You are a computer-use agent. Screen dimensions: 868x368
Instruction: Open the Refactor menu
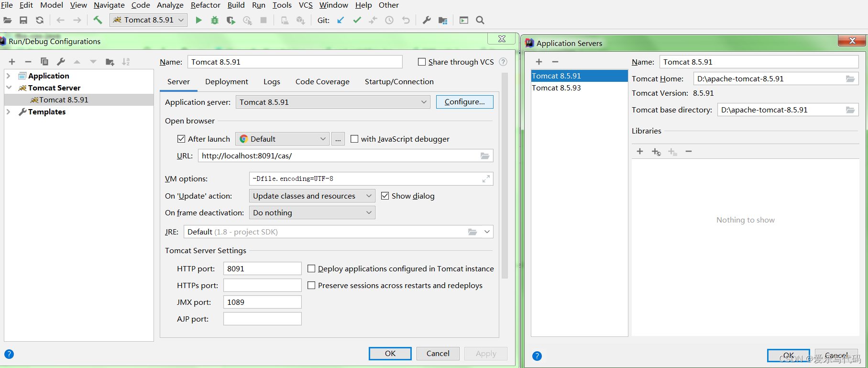click(206, 5)
